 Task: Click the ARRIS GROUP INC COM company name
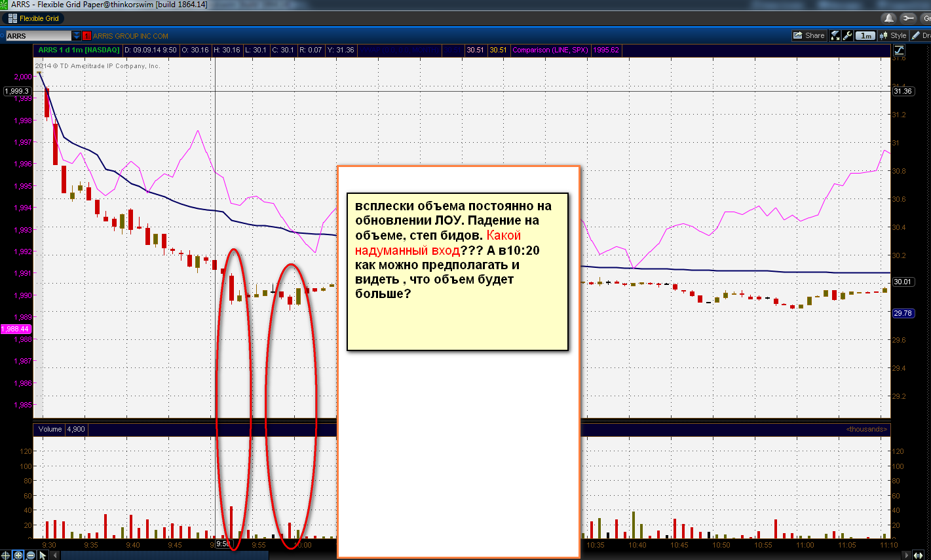[130, 36]
